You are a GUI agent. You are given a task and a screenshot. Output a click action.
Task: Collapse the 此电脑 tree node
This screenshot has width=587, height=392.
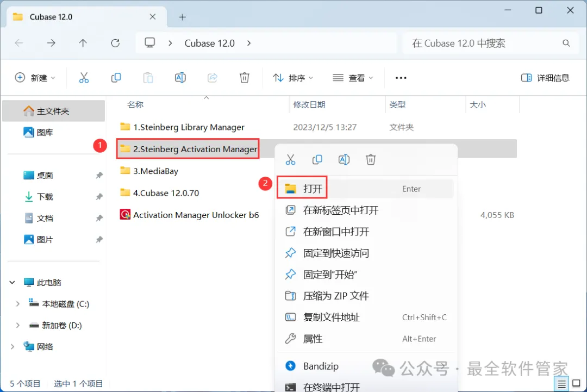(13, 282)
